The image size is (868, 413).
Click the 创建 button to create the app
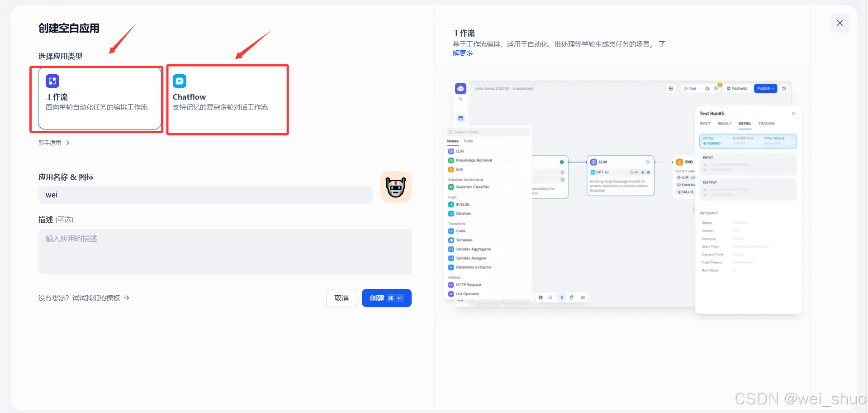[x=386, y=298]
